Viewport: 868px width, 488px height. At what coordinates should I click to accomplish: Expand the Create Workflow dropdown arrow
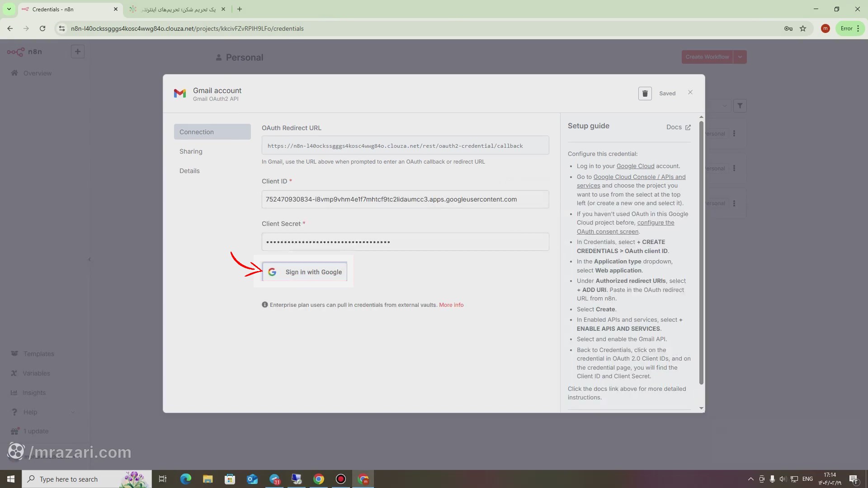click(x=740, y=56)
